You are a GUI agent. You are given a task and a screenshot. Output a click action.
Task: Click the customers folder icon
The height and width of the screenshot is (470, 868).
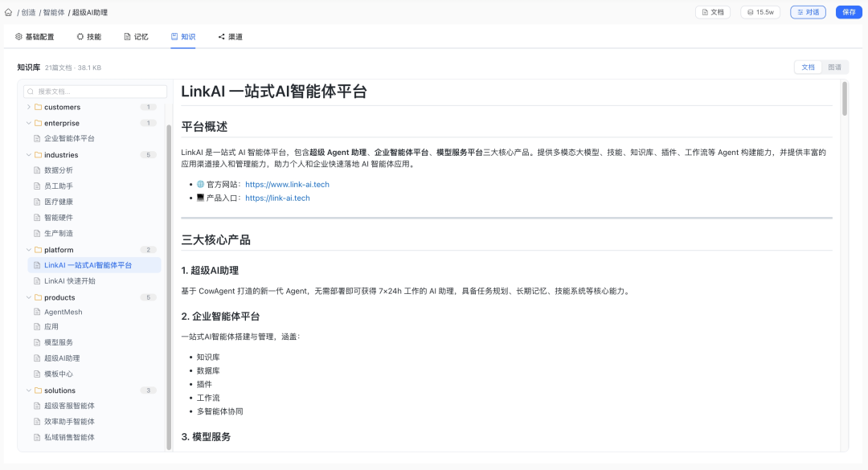point(39,107)
